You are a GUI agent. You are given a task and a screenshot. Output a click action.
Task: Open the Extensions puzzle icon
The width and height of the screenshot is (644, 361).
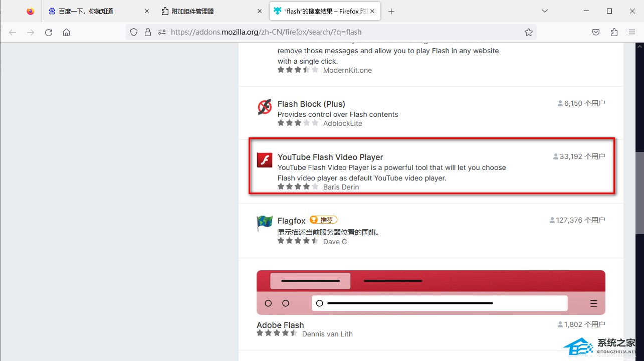click(x=614, y=32)
